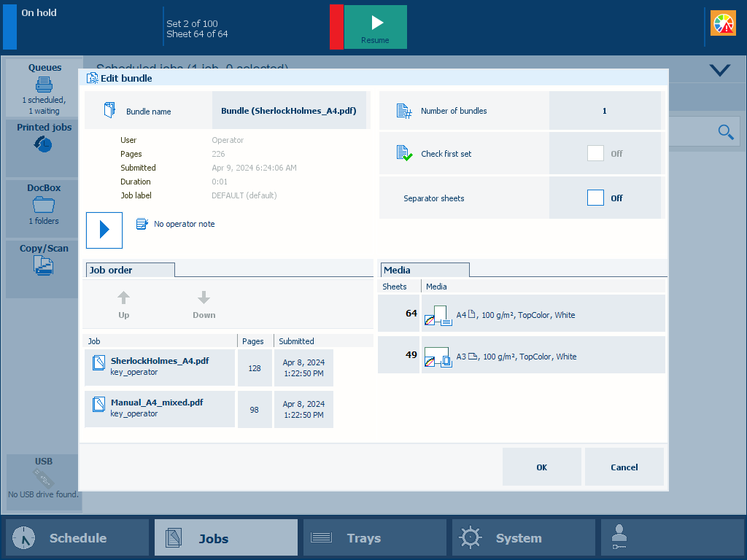Toggle Separator sheets checkbox

click(x=595, y=198)
